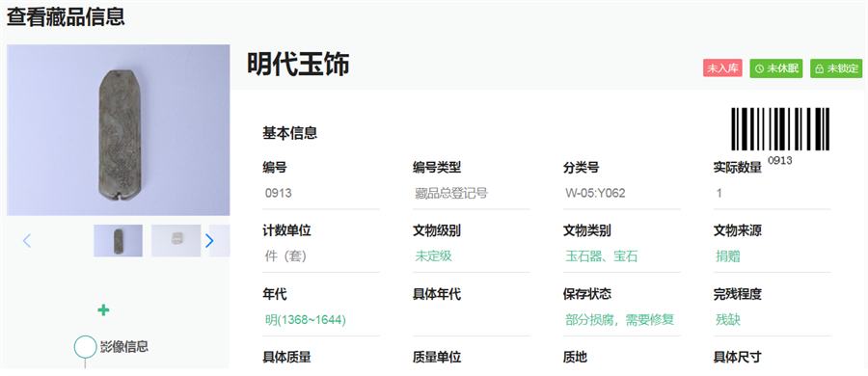The width and height of the screenshot is (868, 376).
Task: Click the 明代玉饰 title heading
Action: point(298,65)
